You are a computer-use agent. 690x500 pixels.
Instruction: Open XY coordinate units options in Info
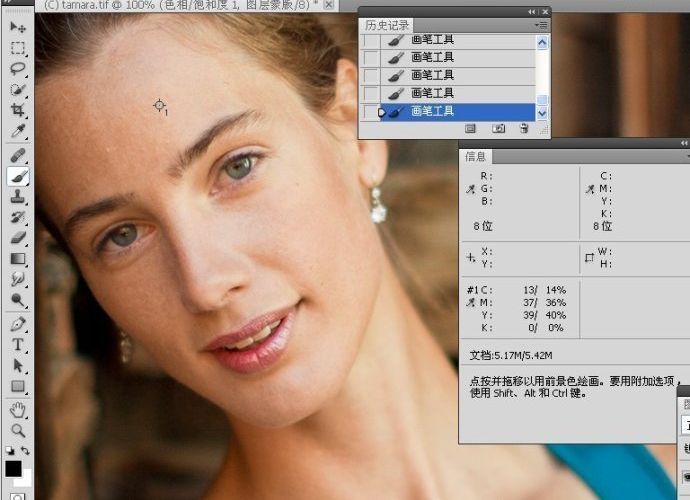(471, 257)
